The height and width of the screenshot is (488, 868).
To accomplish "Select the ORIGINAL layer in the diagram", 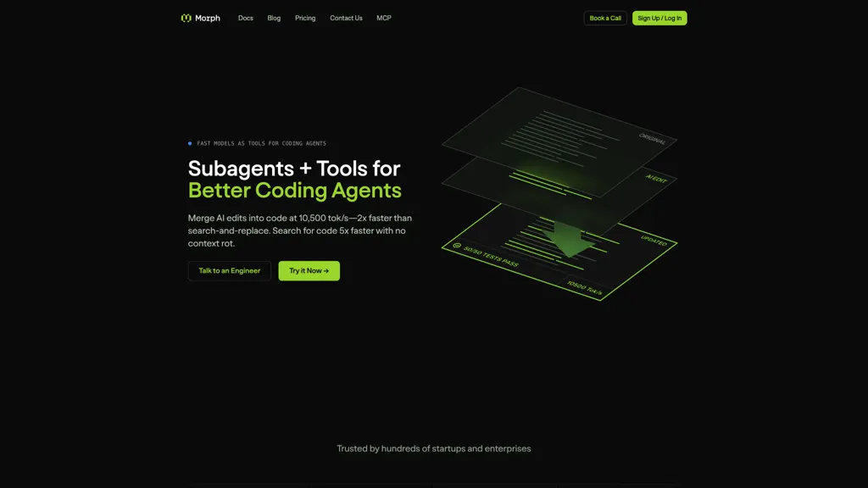I will pos(651,138).
